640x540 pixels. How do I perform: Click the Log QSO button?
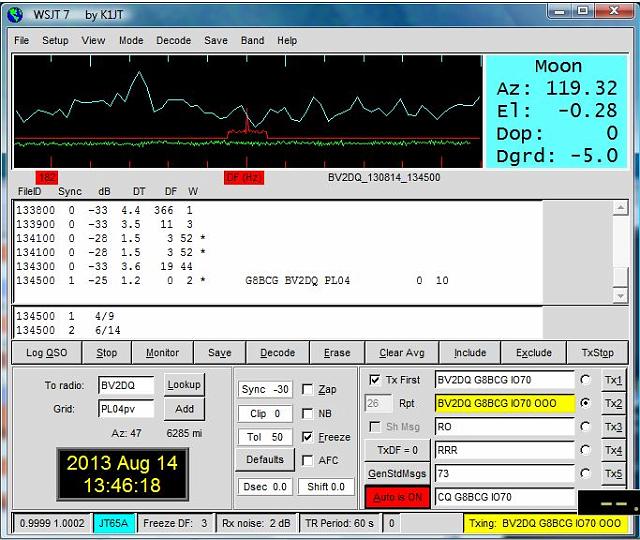pos(47,353)
